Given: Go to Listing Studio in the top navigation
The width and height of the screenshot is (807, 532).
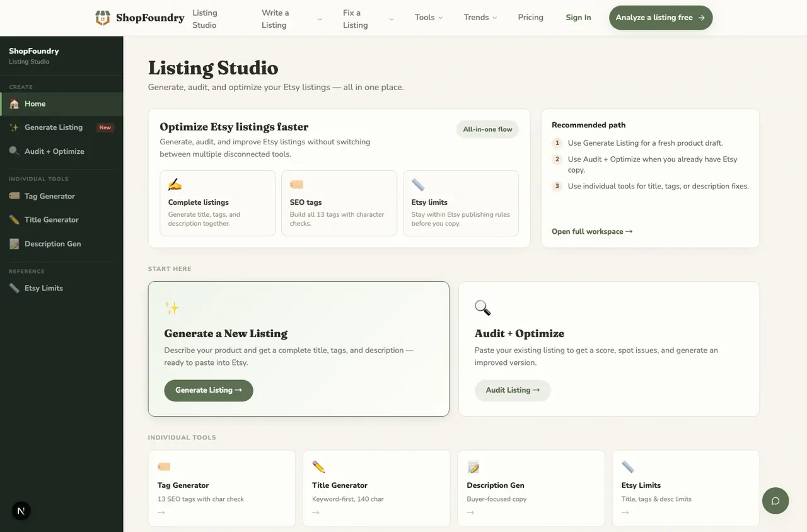Looking at the screenshot, I should (204, 18).
